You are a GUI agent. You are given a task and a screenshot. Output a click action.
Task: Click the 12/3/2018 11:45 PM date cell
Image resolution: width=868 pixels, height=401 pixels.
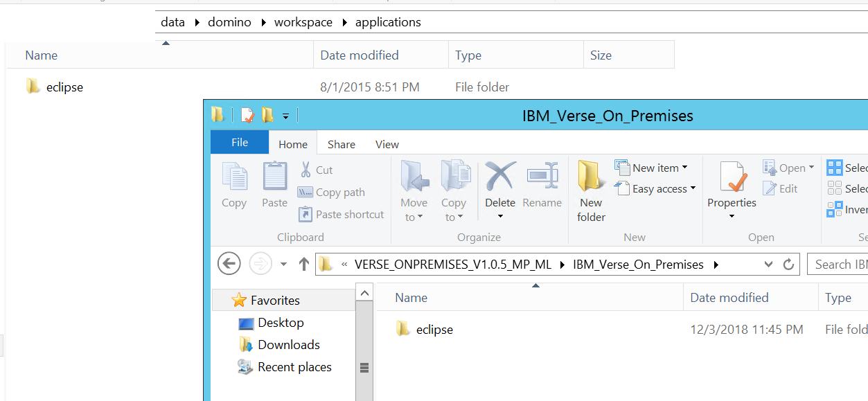pyautogui.click(x=747, y=330)
